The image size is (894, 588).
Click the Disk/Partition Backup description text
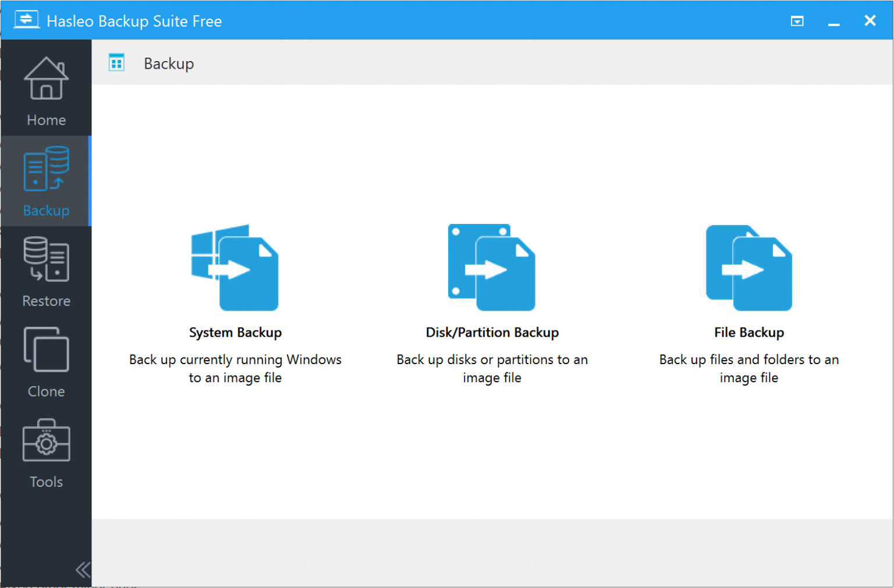(492, 368)
